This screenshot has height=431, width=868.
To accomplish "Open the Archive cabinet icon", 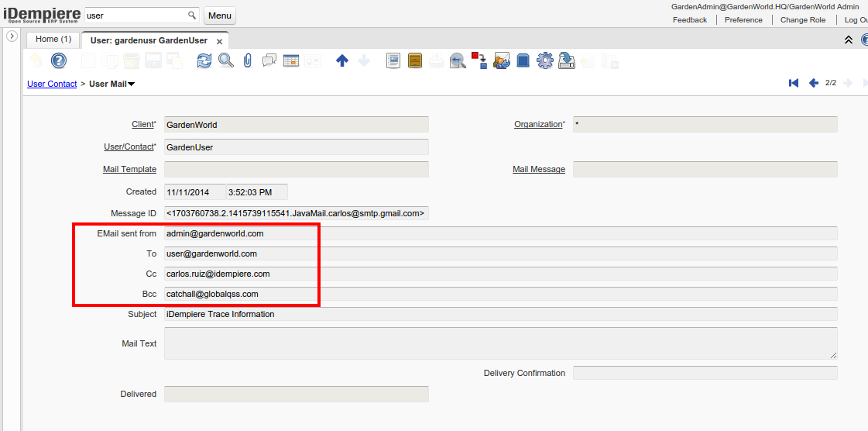I will click(414, 60).
